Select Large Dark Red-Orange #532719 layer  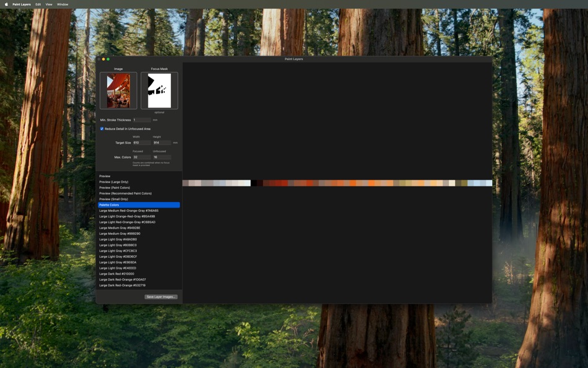pos(139,286)
